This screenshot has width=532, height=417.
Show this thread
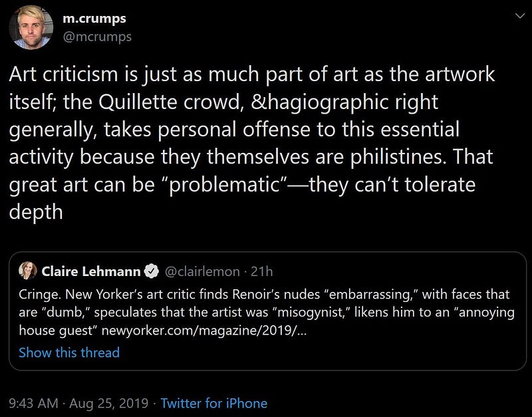coord(69,352)
